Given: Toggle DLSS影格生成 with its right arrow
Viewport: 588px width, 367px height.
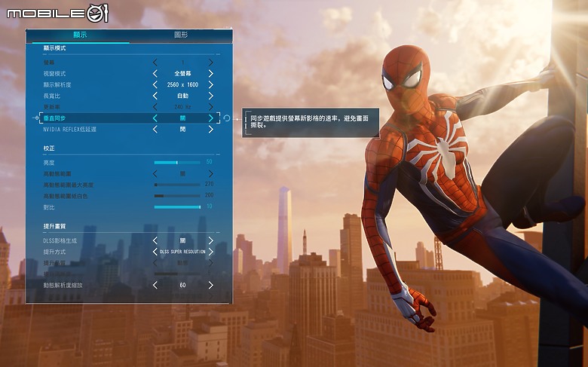Looking at the screenshot, I should [211, 240].
